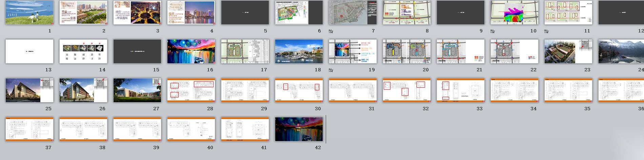
Task: Click slide number label 21
Action: coord(479,70)
